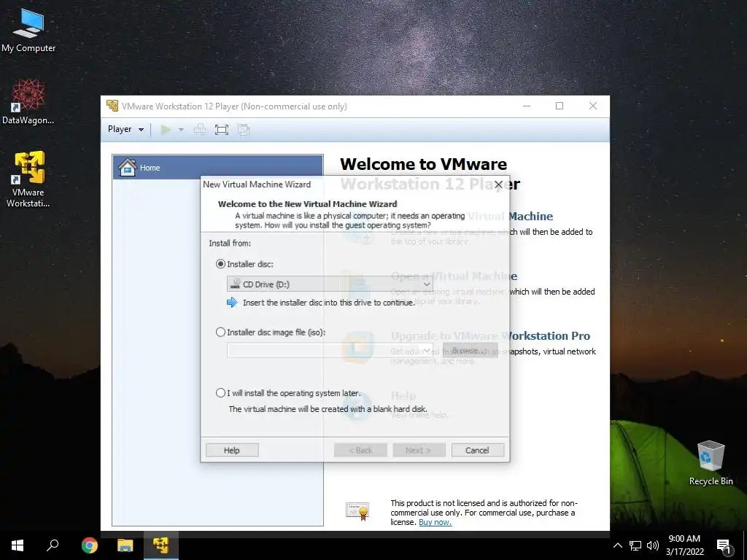Open Recycle Bin on the desktop
This screenshot has width=747, height=560.
click(711, 463)
